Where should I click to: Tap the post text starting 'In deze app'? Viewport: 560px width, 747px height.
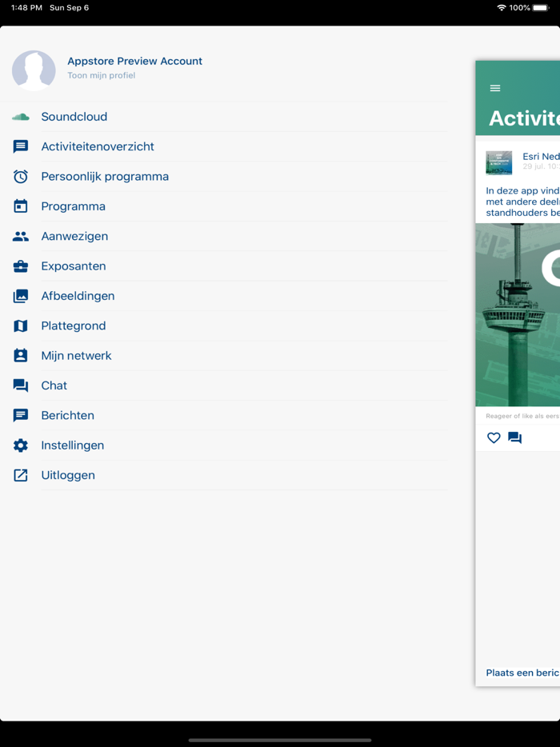pos(523,202)
